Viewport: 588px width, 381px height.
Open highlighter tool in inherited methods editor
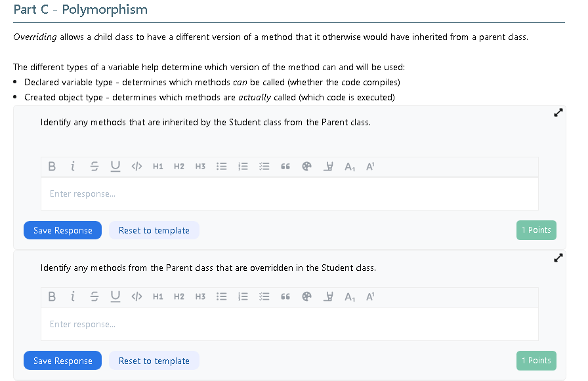pyautogui.click(x=328, y=167)
